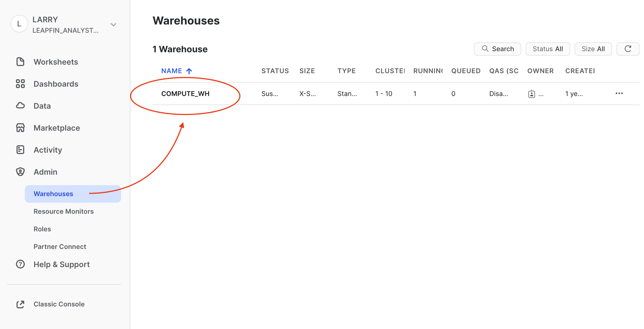Click the Worksheets document icon
The height and width of the screenshot is (329, 644).
point(20,62)
